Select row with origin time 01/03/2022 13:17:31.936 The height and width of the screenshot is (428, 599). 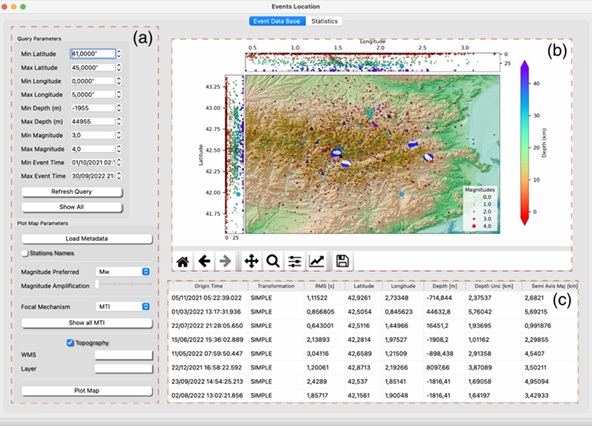pyautogui.click(x=373, y=312)
